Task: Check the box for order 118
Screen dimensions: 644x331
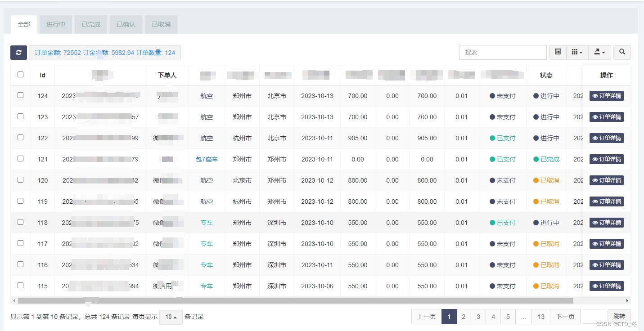Action: pyautogui.click(x=20, y=222)
